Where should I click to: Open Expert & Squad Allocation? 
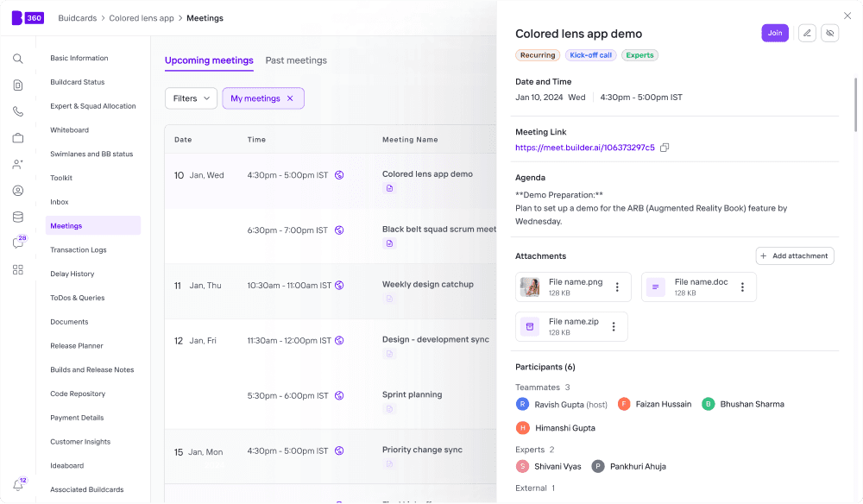tap(93, 106)
